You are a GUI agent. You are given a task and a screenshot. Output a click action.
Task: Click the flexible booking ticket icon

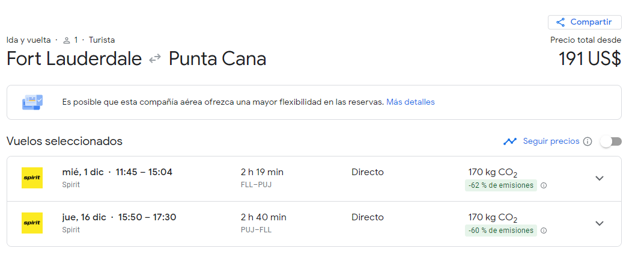click(x=32, y=102)
